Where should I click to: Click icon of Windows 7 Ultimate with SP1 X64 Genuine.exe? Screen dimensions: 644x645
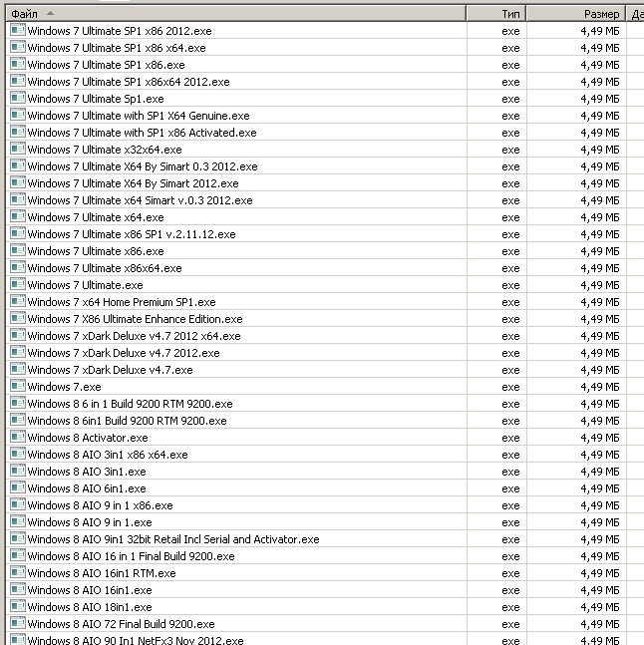[x=18, y=115]
